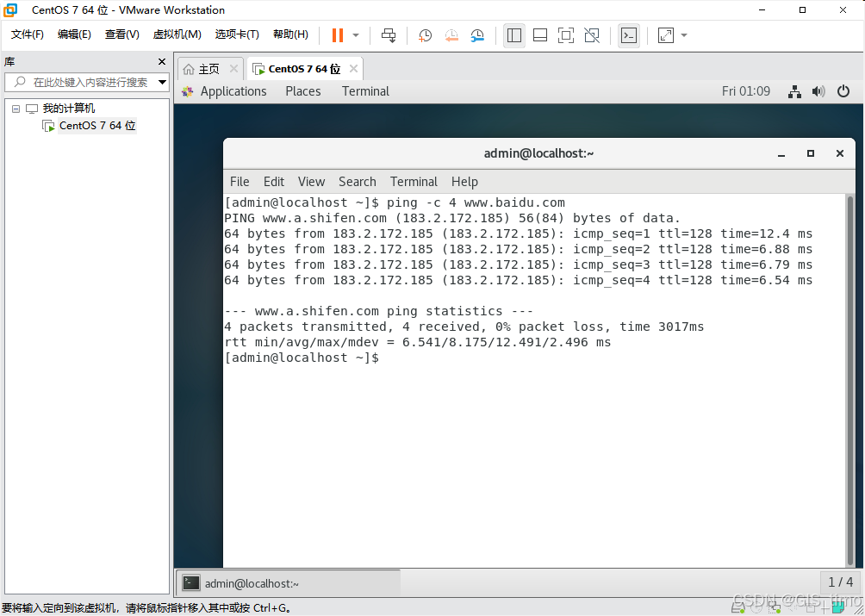Open the 查看(V) menu
The width and height of the screenshot is (865, 616).
click(x=122, y=34)
